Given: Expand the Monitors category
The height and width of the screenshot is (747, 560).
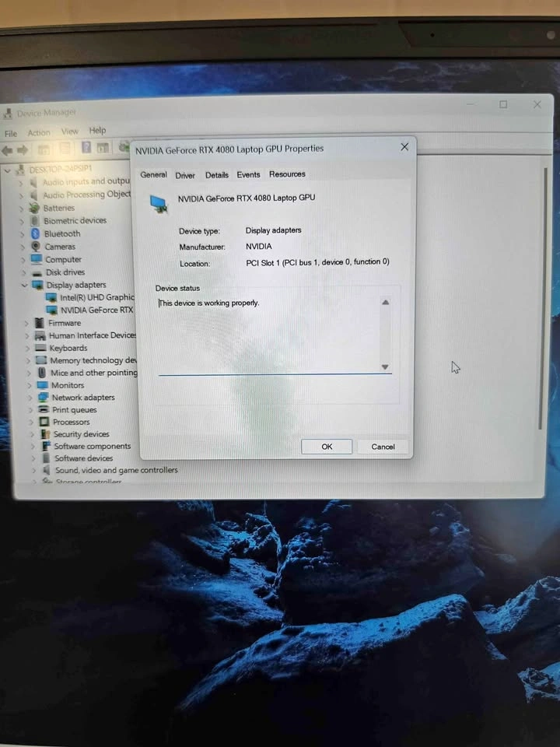Looking at the screenshot, I should click(x=29, y=385).
